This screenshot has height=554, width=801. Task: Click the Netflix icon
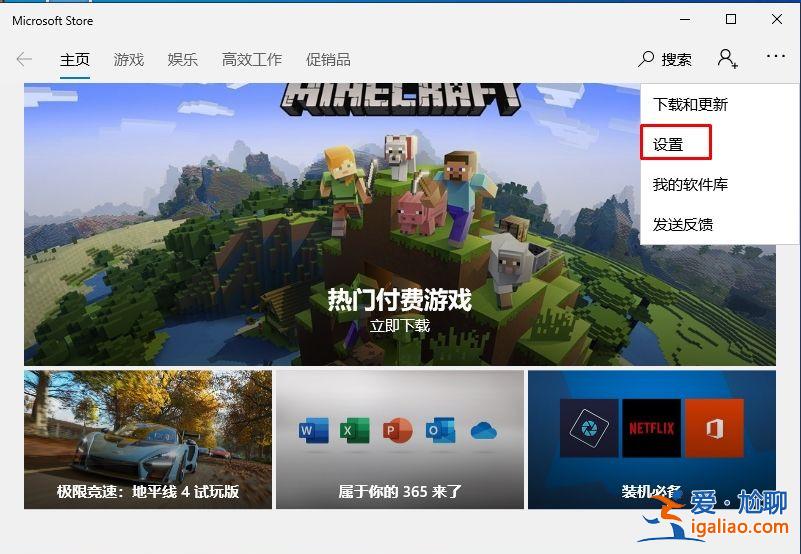point(651,428)
